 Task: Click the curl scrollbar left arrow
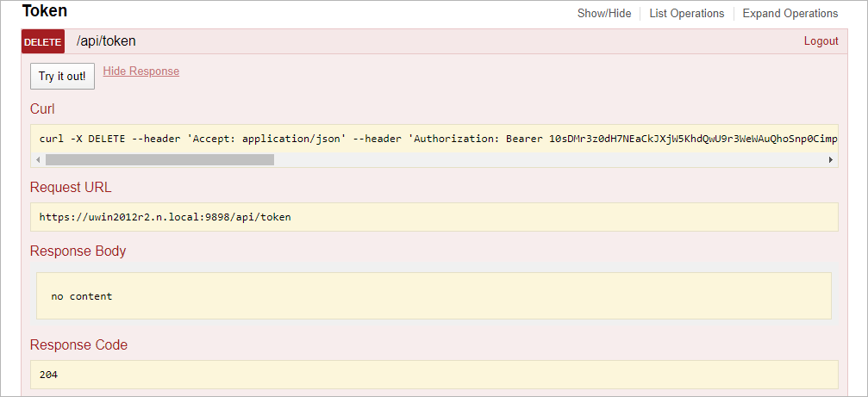click(x=38, y=160)
